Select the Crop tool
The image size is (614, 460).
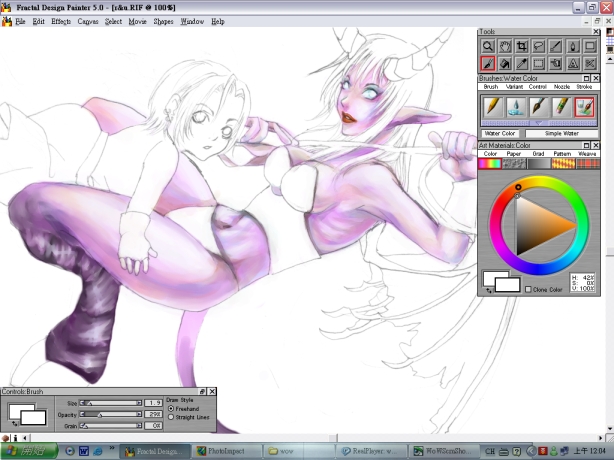point(522,46)
